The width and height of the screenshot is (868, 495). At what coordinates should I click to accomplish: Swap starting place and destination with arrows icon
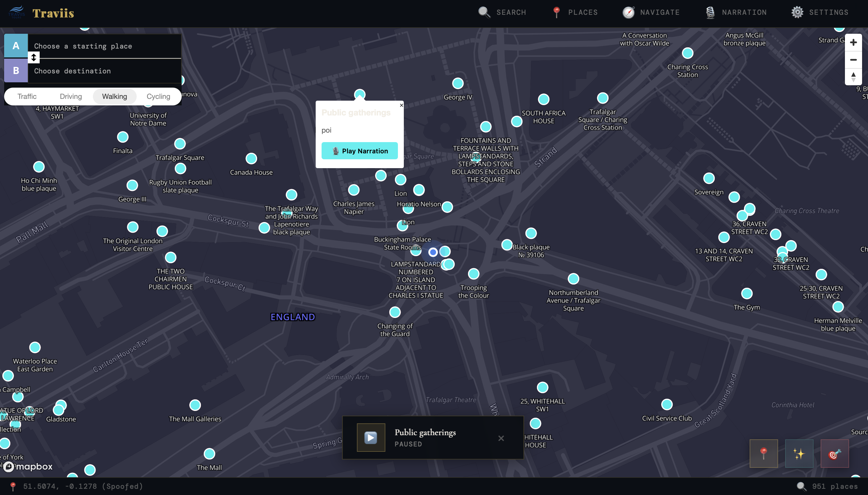[34, 58]
